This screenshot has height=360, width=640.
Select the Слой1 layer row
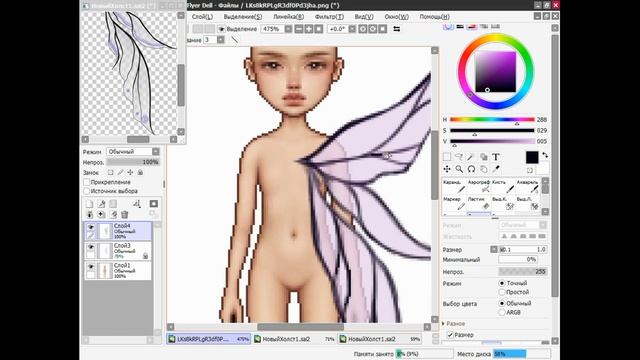coord(118,271)
